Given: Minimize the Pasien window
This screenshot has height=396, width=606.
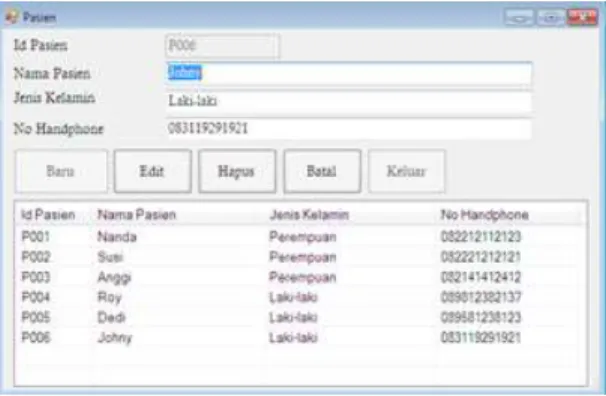Looking at the screenshot, I should [x=519, y=17].
